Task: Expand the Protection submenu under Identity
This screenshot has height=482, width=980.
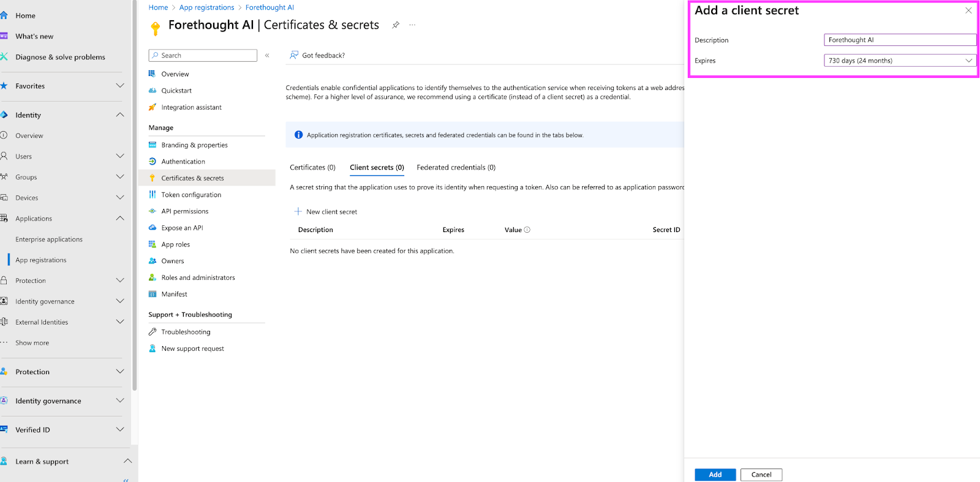Action: point(120,280)
